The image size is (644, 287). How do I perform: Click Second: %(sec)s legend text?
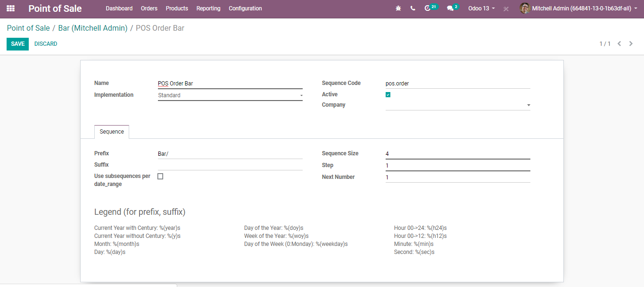(x=414, y=252)
